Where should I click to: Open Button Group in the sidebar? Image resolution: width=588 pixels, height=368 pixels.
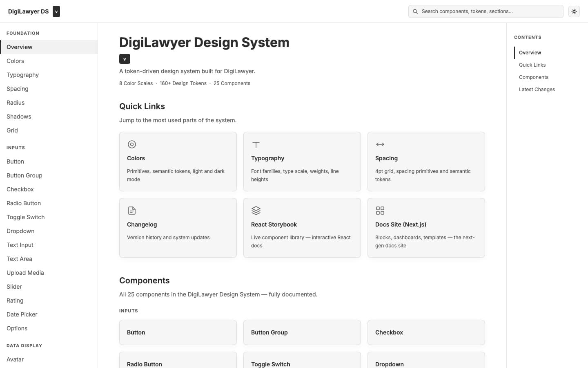tap(49, 175)
